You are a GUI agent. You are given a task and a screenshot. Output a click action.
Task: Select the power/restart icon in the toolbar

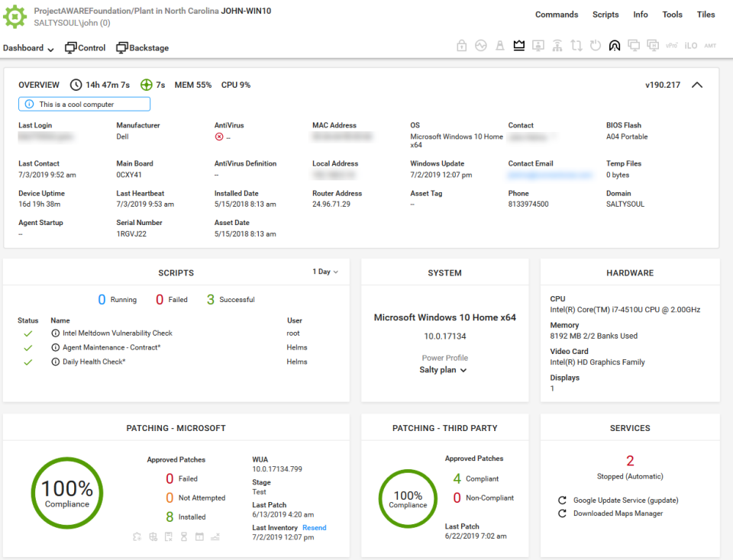(x=595, y=46)
